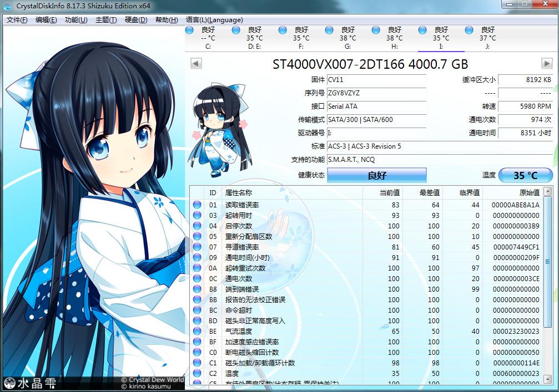
Task: Open the 文件(F) menu
Action: click(x=17, y=20)
